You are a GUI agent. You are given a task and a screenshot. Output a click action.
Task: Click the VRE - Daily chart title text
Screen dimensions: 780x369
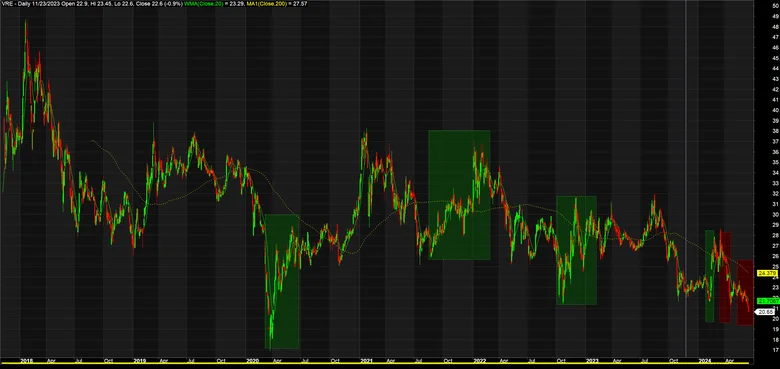[17, 3]
